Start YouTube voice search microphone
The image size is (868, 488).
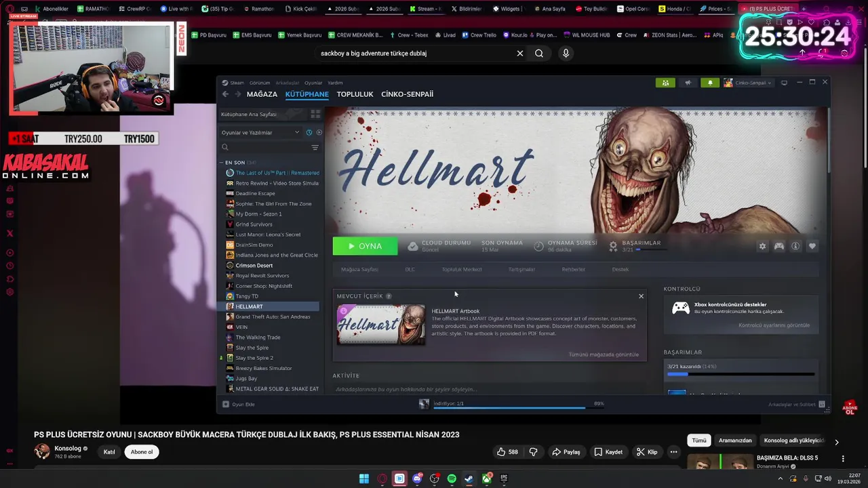pos(566,53)
